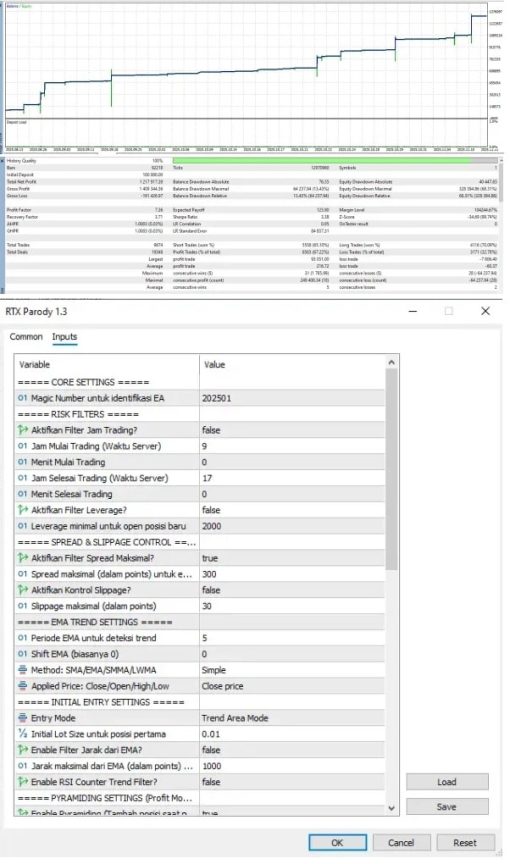Click the Periode EMA integer icon
This screenshot has width=510, height=864.
click(23, 638)
